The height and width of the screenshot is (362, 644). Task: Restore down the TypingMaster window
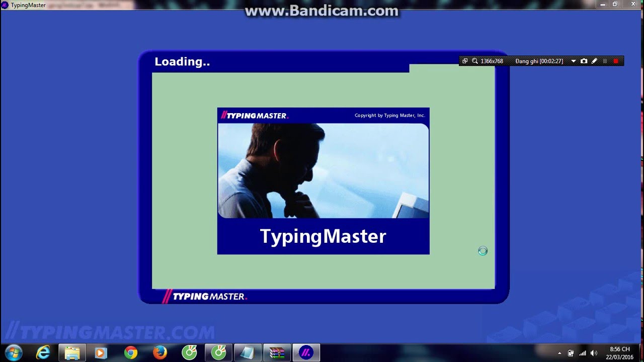pyautogui.click(x=615, y=4)
